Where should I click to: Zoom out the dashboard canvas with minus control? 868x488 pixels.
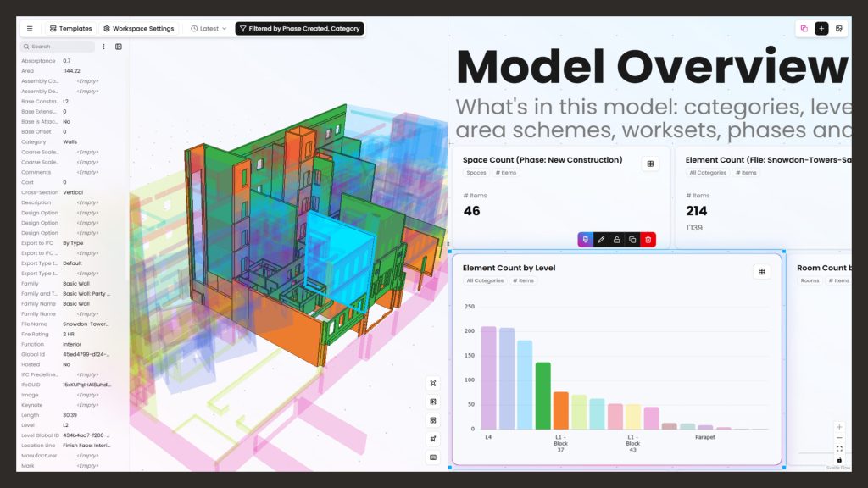(839, 438)
